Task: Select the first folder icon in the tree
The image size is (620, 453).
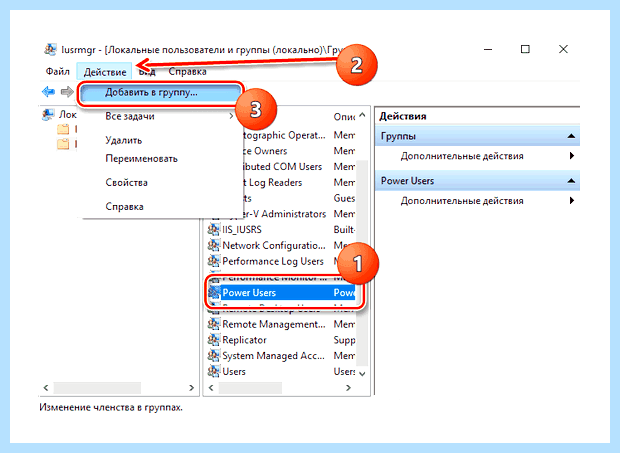Action: pyautogui.click(x=63, y=129)
